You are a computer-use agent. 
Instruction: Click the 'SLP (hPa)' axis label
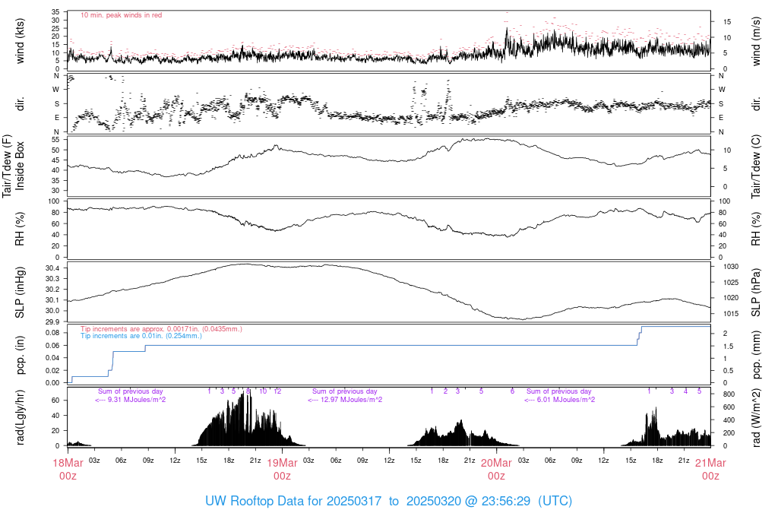[x=756, y=293]
